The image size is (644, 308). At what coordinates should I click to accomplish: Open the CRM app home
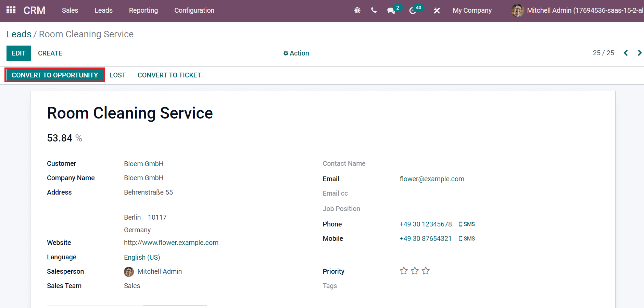click(x=34, y=10)
